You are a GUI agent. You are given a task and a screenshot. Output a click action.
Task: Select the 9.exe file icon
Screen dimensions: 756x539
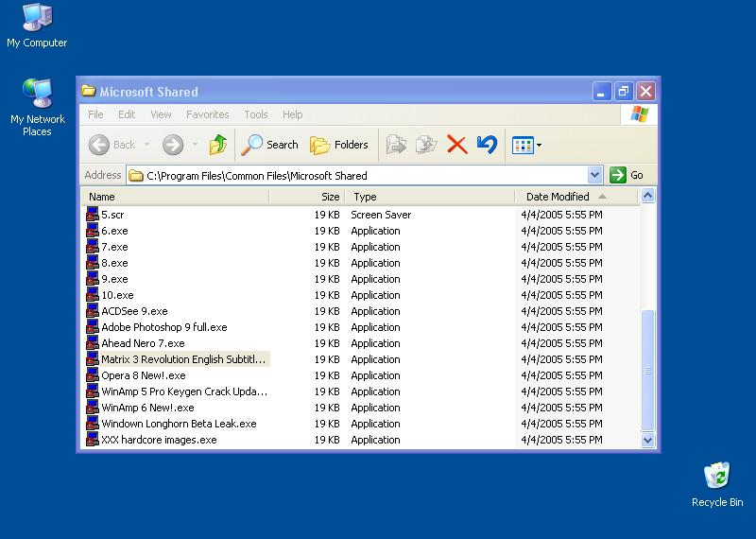point(93,279)
